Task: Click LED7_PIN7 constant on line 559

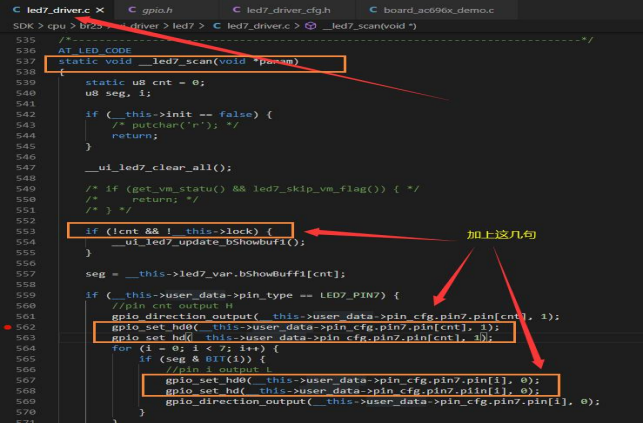Action: (350, 295)
